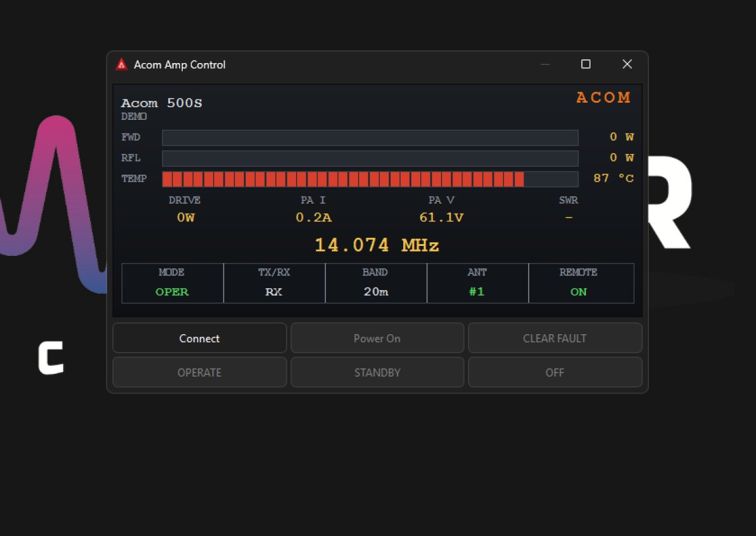Click the TX/RX cell showing RX
Screen dimensions: 756x536
click(274, 283)
